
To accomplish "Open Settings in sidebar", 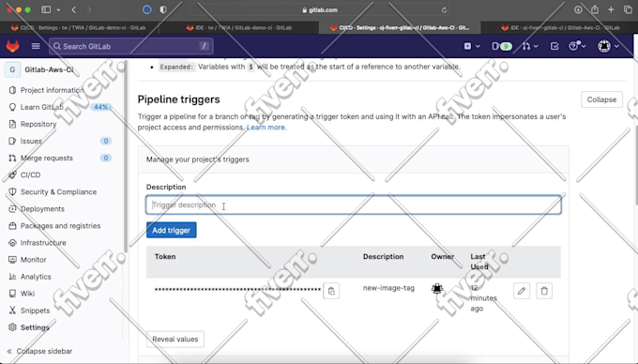I will pos(35,327).
